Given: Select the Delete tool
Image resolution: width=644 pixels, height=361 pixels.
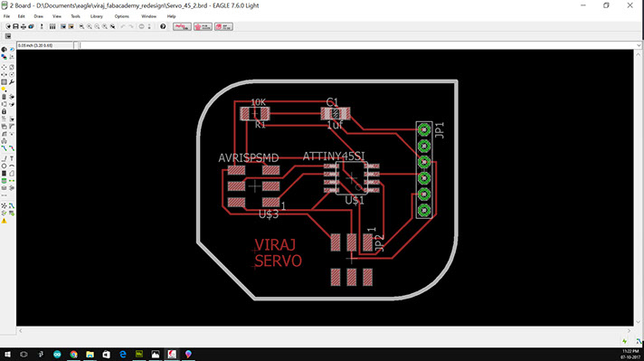Looking at the screenshot, I should [5, 97].
